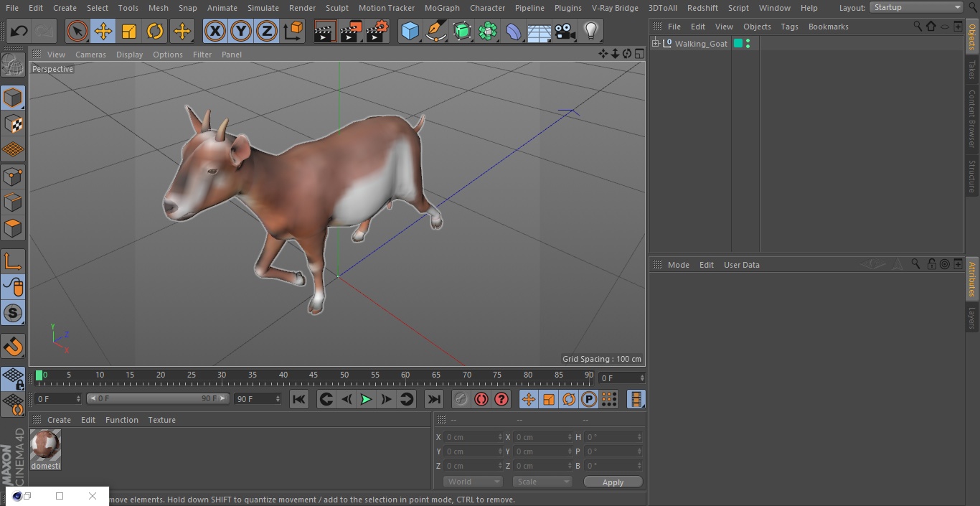Expand the Walking_Goat object tree
This screenshot has height=506, width=980.
click(655, 43)
